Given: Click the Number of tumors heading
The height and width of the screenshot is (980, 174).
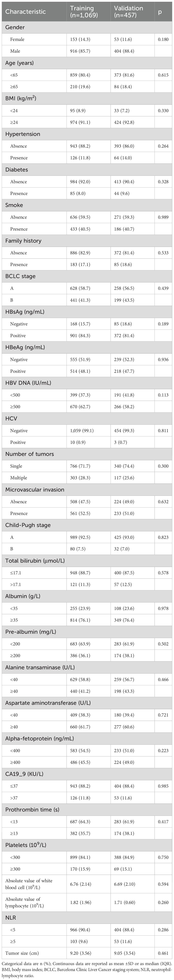Looking at the screenshot, I should click(29, 454).
